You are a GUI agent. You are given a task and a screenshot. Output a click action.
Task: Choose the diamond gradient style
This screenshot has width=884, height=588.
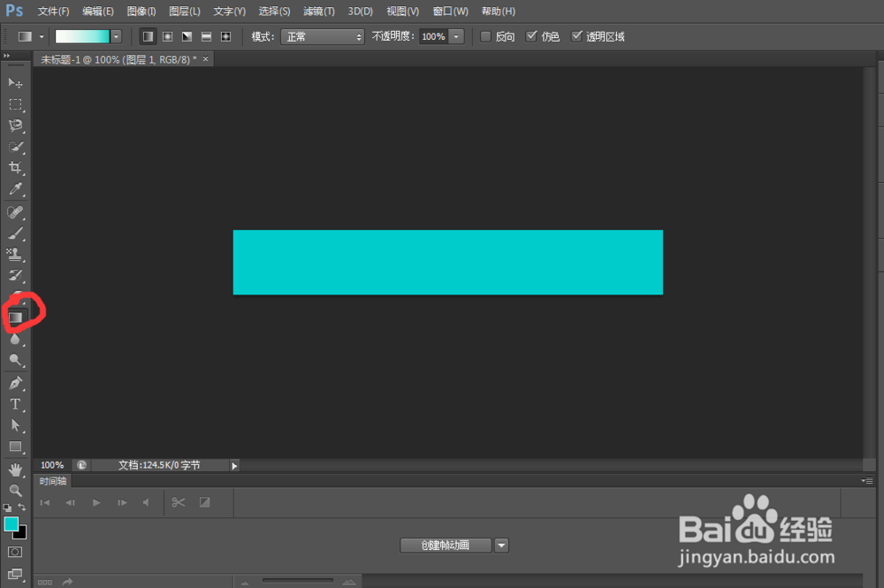tap(225, 36)
